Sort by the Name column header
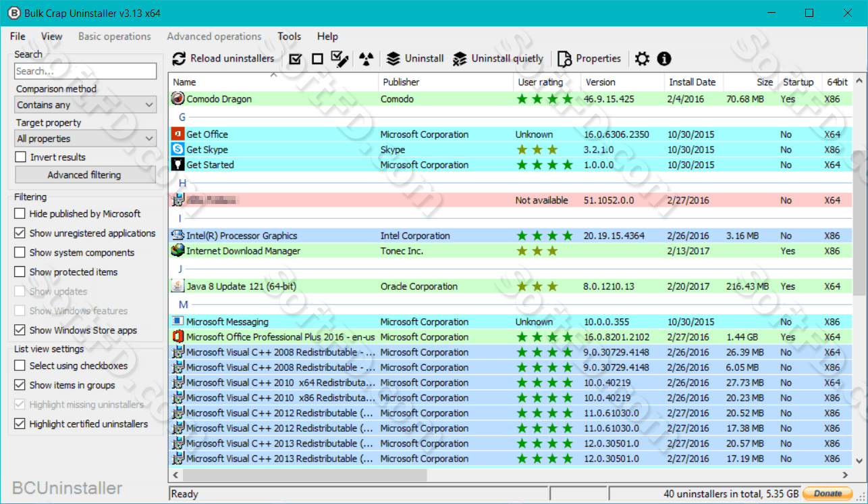 pyautogui.click(x=273, y=82)
